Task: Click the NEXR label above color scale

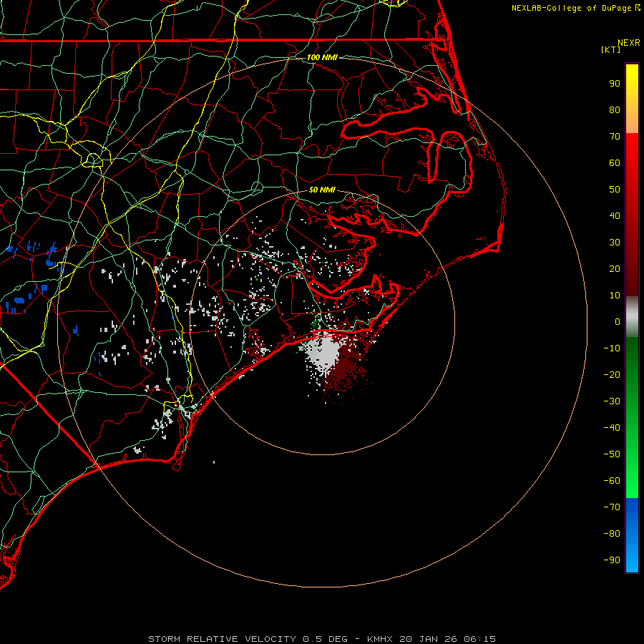Action: 629,43
